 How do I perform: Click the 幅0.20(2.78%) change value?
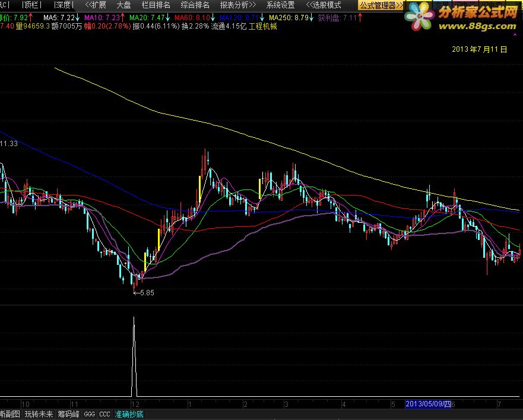[x=107, y=26]
